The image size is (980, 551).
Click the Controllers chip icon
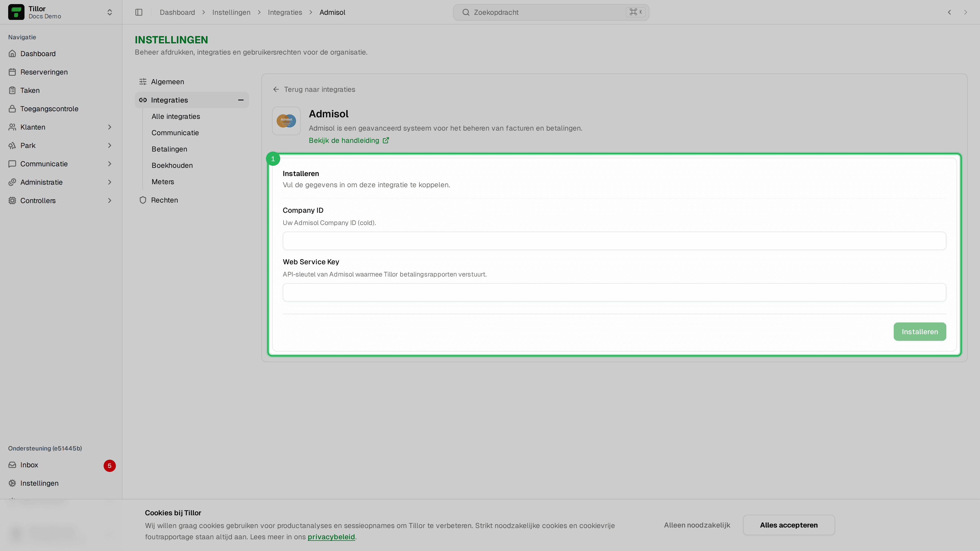(12, 201)
